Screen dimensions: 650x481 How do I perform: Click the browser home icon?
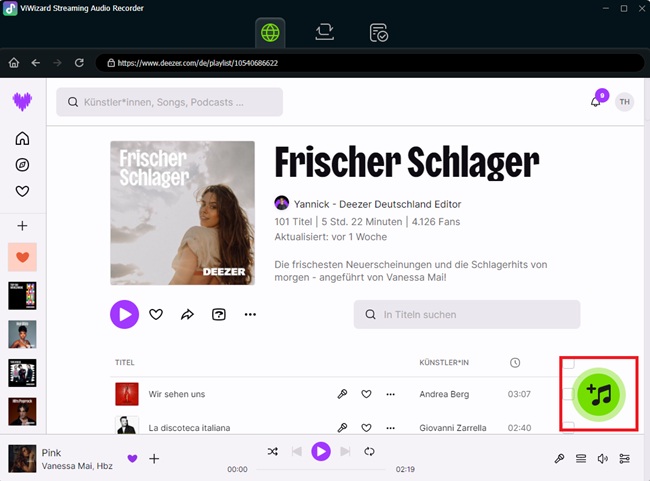[14, 63]
